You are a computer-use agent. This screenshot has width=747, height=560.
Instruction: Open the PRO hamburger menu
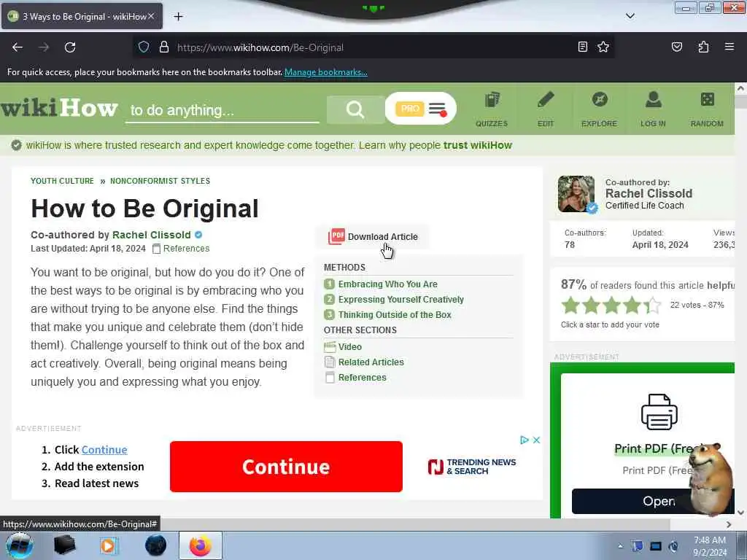(437, 109)
